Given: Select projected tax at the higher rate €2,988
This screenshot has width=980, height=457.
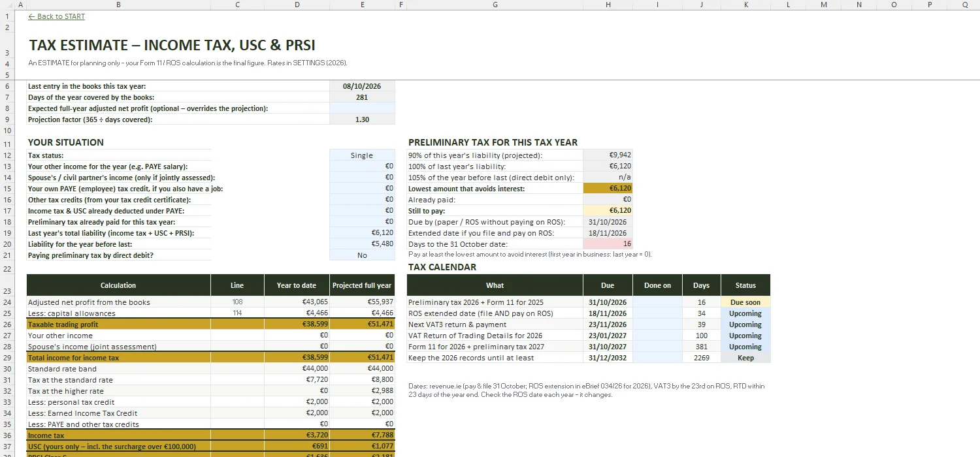Looking at the screenshot, I should [x=362, y=391].
